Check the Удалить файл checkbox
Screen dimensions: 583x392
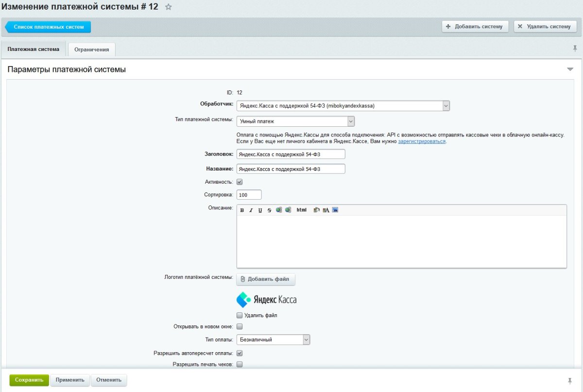click(x=240, y=315)
